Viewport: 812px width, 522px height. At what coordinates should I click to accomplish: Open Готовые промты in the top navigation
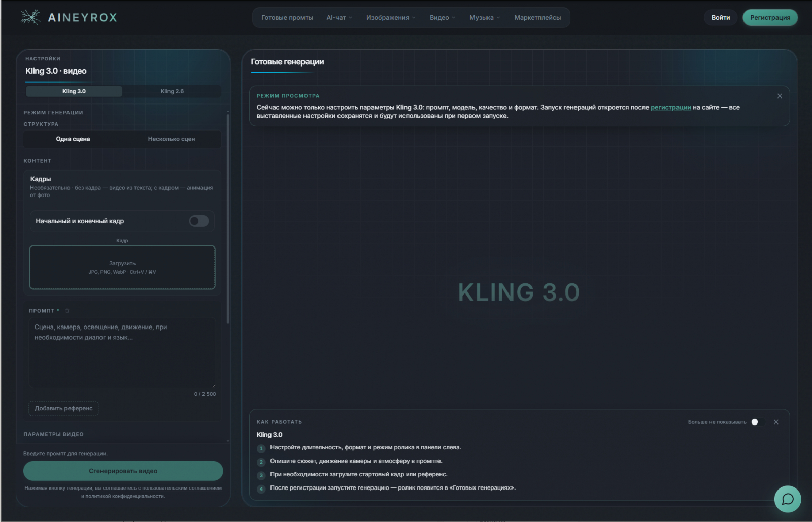(x=287, y=18)
